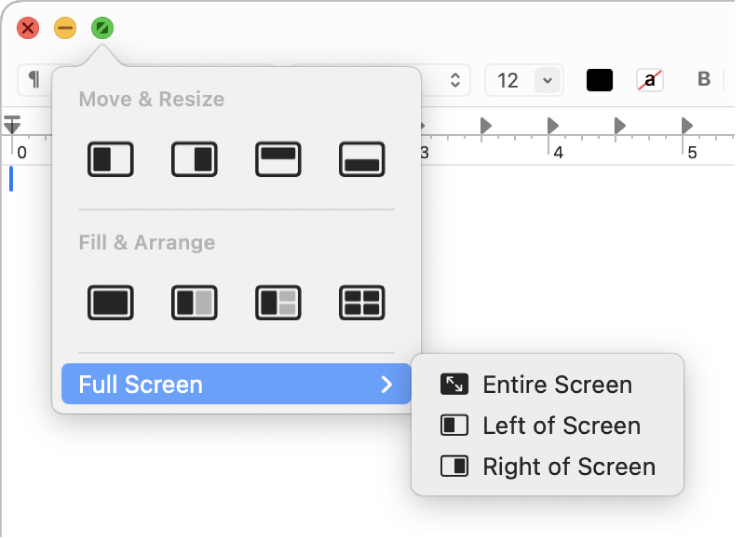Toggle bold formatting button
The image size is (738, 538).
click(x=704, y=80)
